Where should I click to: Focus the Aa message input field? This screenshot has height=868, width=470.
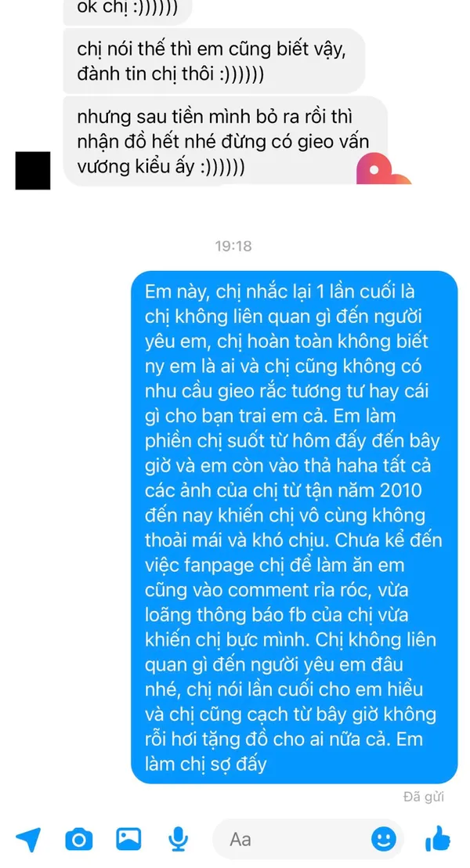(x=307, y=839)
